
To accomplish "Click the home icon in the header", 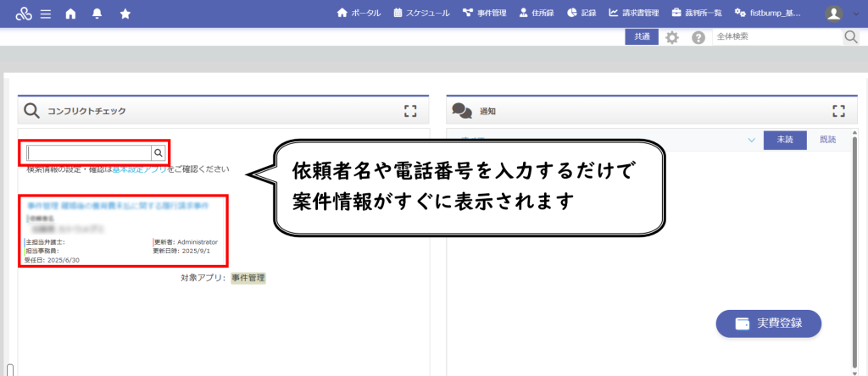I will pos(70,14).
